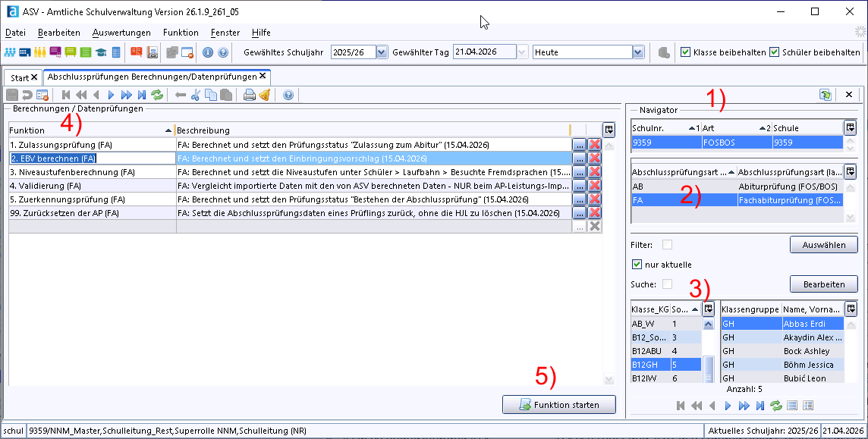Click the green refresh icon in module toolbar
The width and height of the screenshot is (868, 439).
[157, 95]
